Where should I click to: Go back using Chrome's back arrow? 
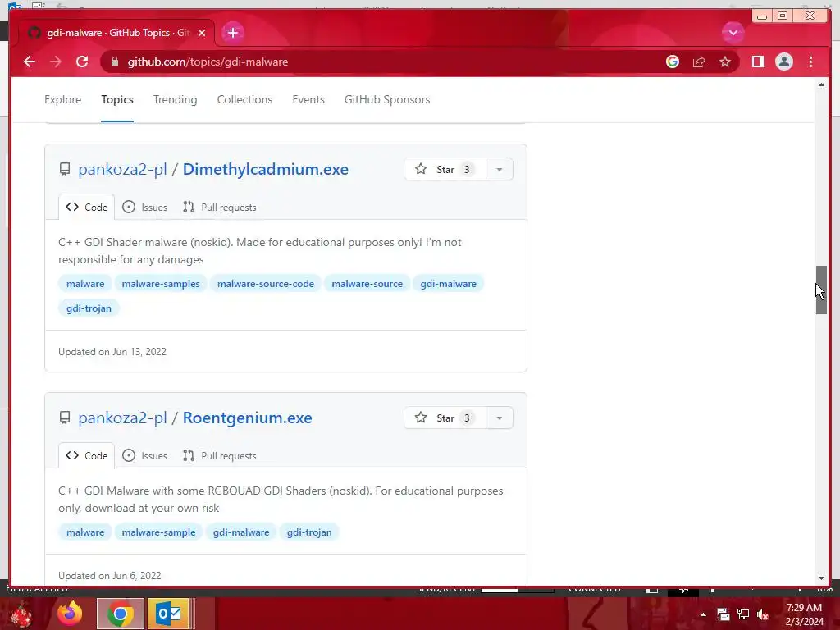click(30, 62)
